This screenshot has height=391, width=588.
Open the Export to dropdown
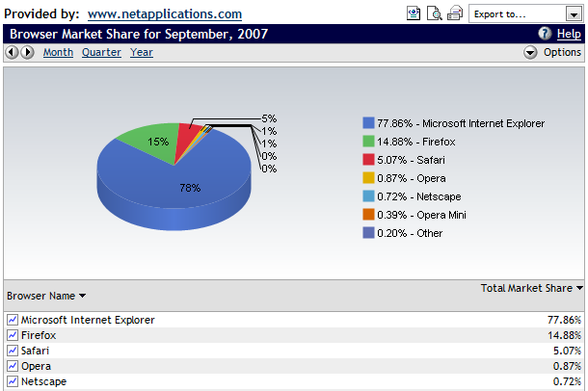point(526,13)
